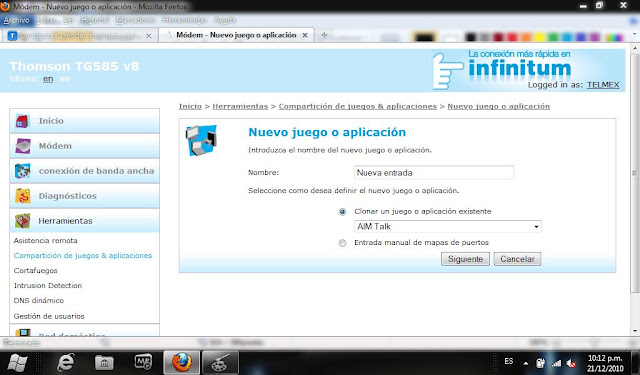Open Cortafuegos in the sidebar
The image size is (640, 375).
(36, 271)
